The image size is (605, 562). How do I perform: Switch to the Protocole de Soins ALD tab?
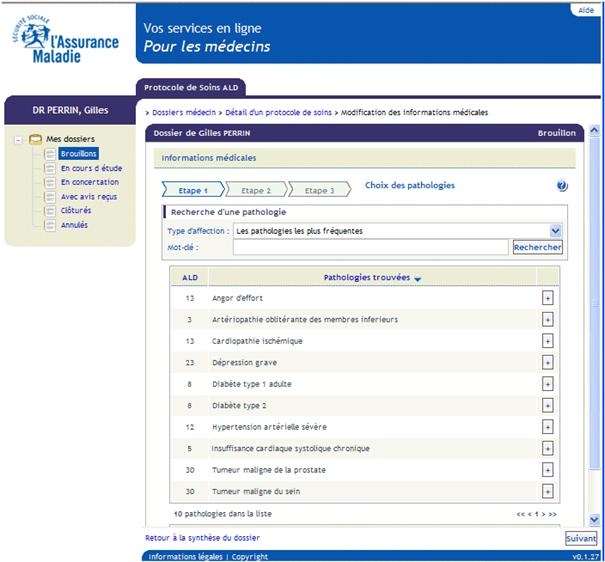click(x=190, y=87)
